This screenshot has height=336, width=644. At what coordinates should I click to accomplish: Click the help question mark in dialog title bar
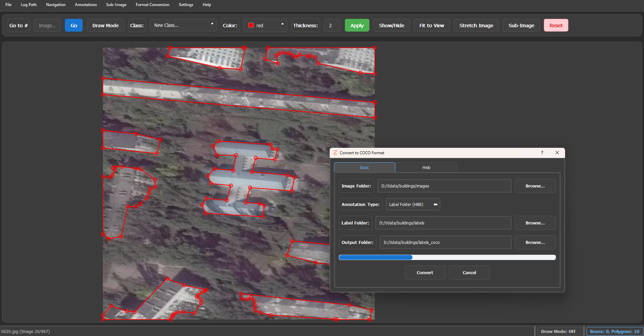[542, 153]
